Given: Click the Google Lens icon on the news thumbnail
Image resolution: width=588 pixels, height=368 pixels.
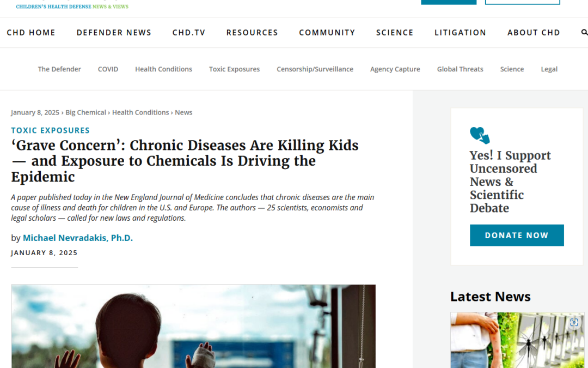Looking at the screenshot, I should (574, 322).
